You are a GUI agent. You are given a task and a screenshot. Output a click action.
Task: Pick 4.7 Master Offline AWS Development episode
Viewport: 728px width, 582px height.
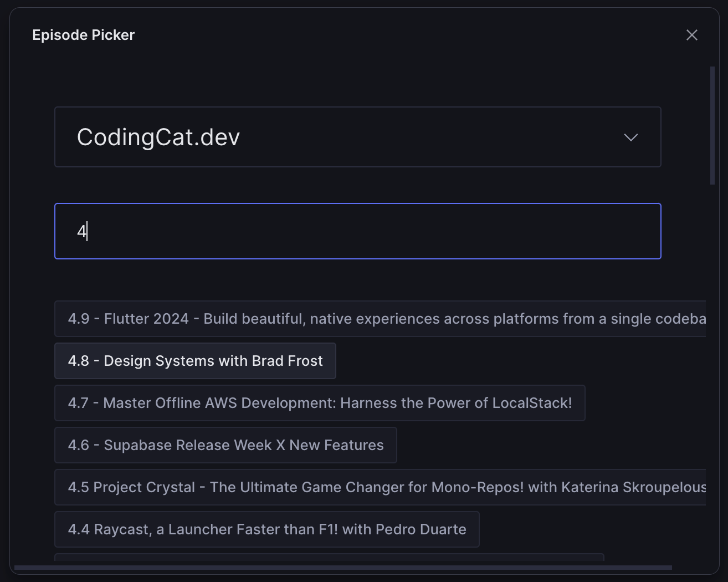click(x=319, y=403)
